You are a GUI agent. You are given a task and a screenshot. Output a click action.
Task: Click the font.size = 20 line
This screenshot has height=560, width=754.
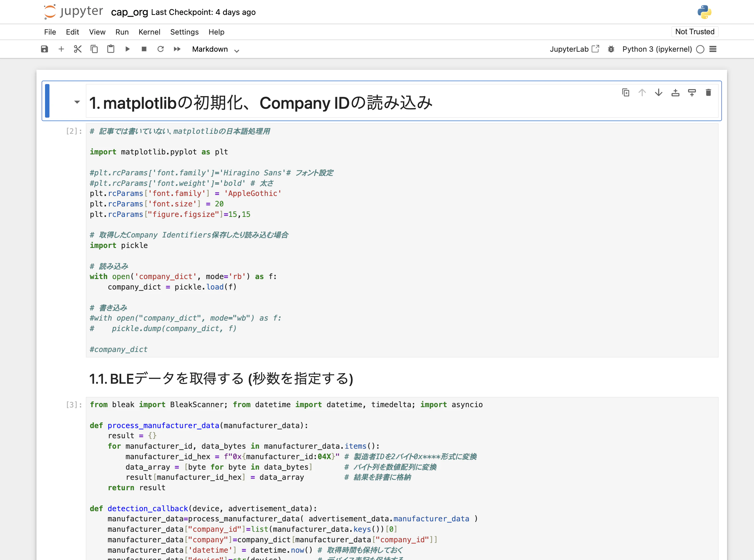(x=157, y=204)
